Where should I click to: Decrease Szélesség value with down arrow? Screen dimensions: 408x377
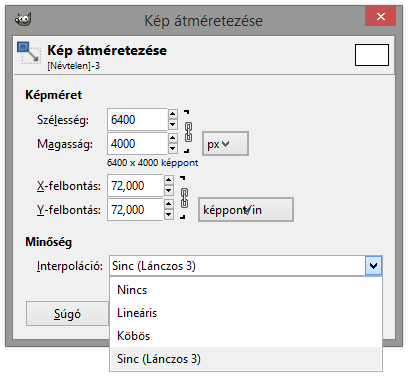click(172, 124)
